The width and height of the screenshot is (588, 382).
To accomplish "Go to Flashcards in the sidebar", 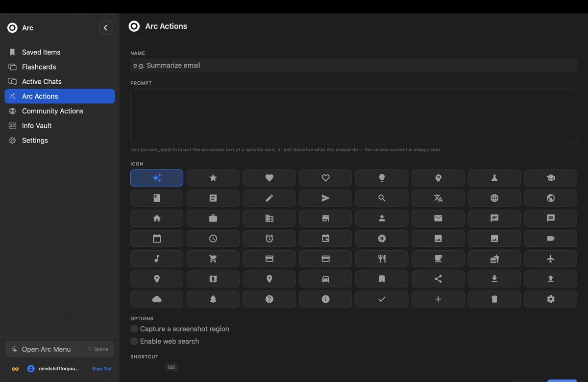I will pyautogui.click(x=60, y=67).
